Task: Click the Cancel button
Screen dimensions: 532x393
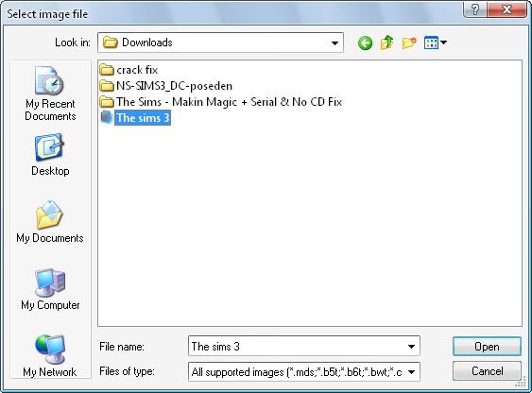Action: tap(487, 371)
